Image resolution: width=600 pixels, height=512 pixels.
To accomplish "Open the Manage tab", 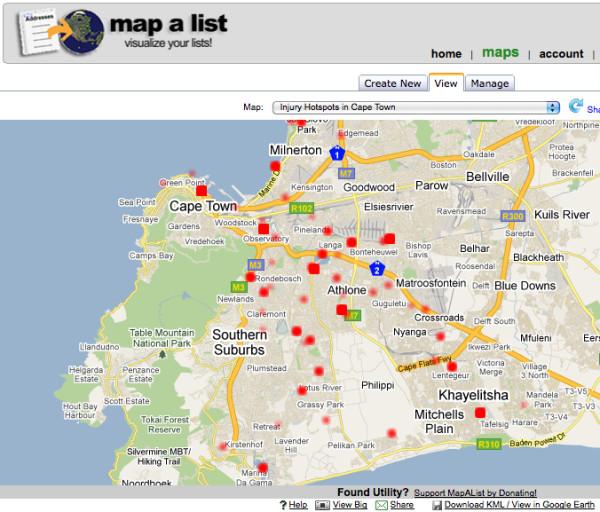I will (x=488, y=83).
